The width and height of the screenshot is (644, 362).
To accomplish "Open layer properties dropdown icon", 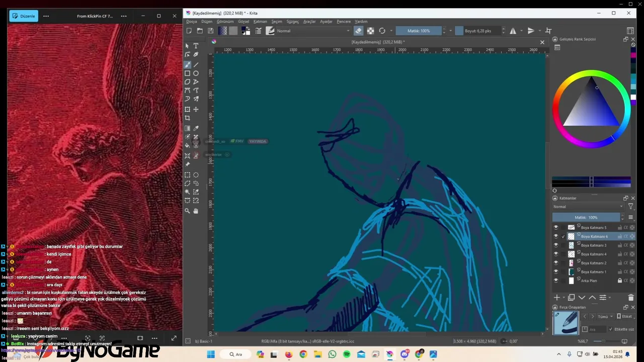I will [604, 298].
